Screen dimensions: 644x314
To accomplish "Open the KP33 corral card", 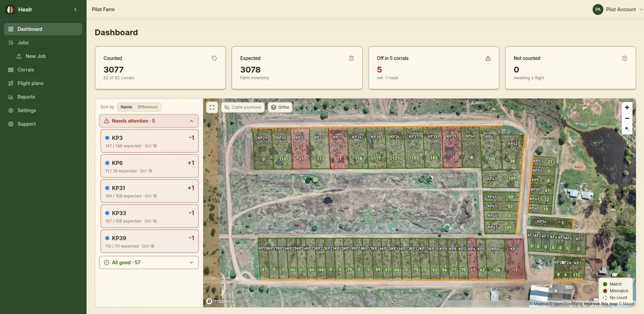I will 149,216.
